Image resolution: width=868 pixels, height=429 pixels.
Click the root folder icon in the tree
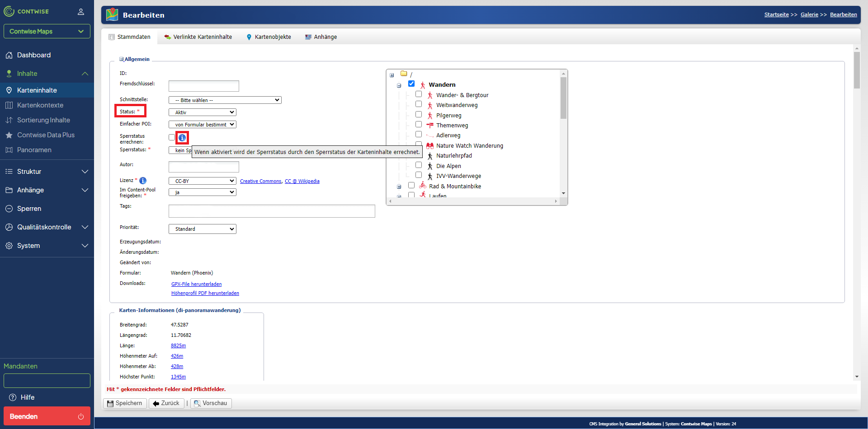(404, 73)
